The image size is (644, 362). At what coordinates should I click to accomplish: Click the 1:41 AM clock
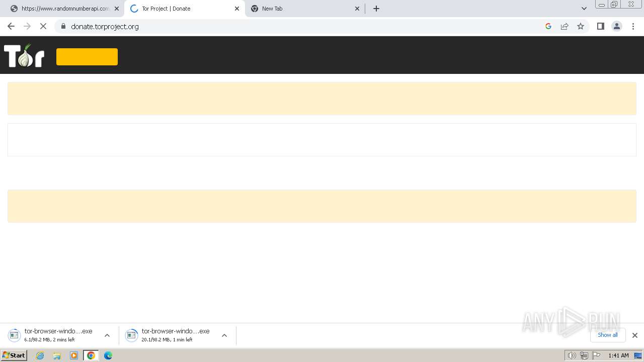pos(618,355)
